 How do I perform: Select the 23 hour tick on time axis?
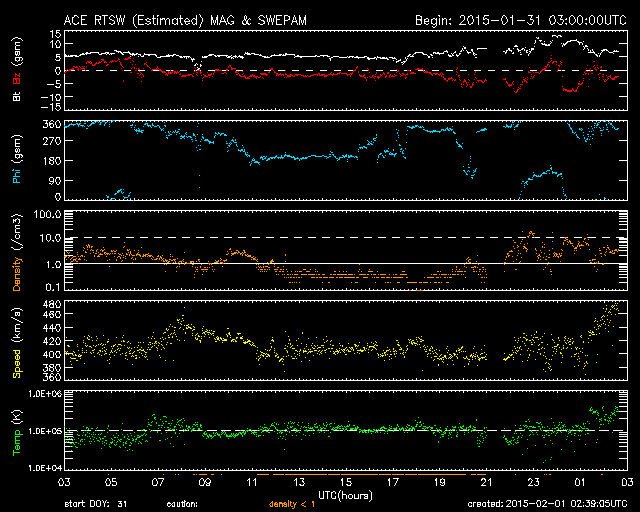coord(534,482)
